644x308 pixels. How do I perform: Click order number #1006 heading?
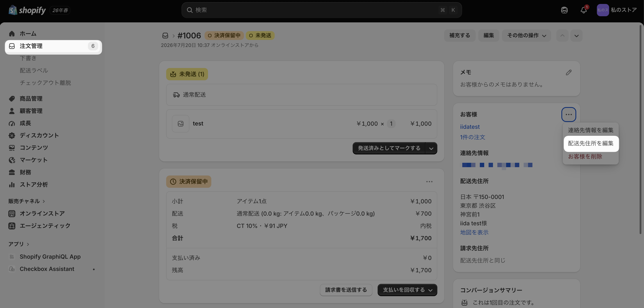click(189, 36)
